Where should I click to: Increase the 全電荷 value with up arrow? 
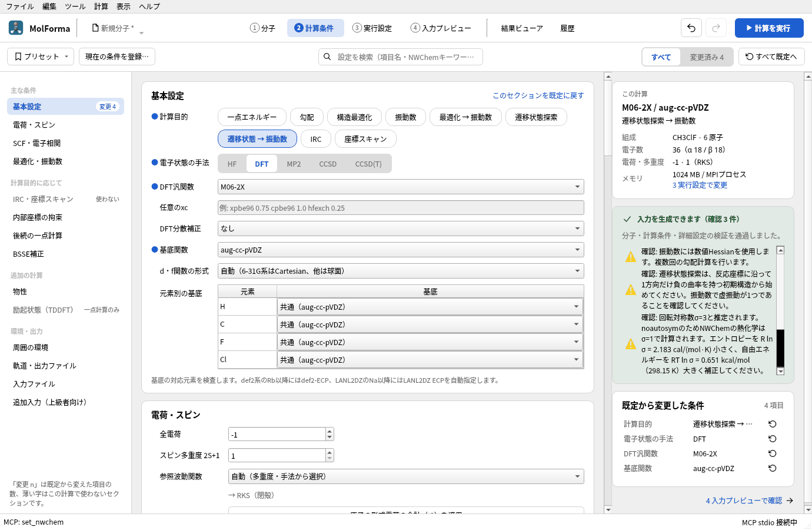click(x=330, y=431)
